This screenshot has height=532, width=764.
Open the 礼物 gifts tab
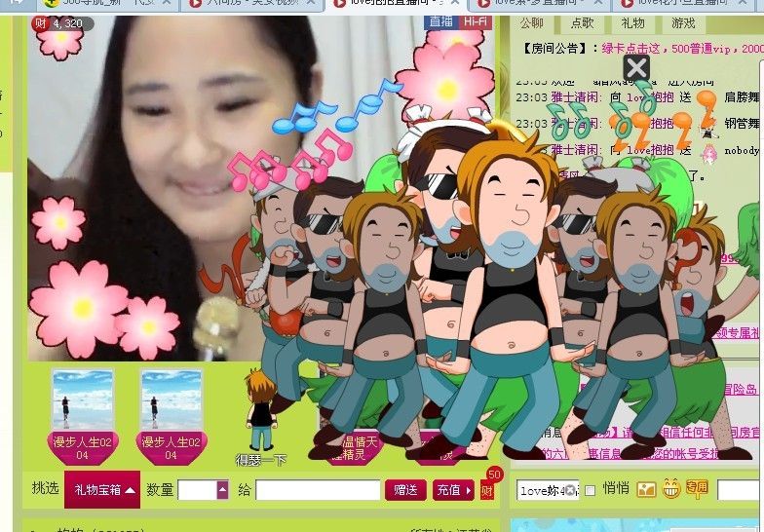coord(632,23)
